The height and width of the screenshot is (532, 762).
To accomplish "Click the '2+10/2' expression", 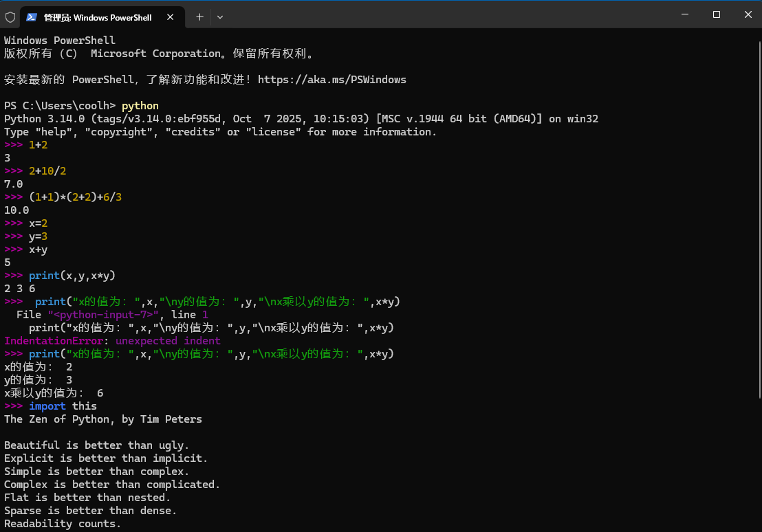I will point(47,171).
